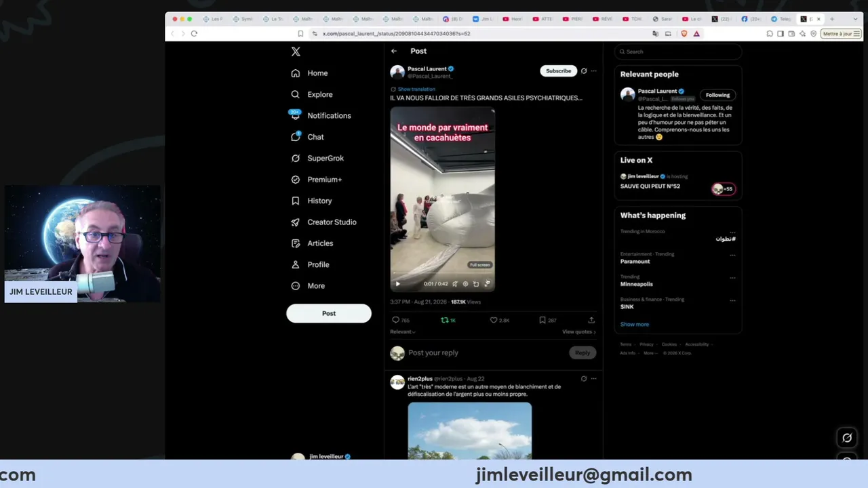868x488 pixels.
Task: Click the Grok icon beside Subscribe
Action: [584, 70]
